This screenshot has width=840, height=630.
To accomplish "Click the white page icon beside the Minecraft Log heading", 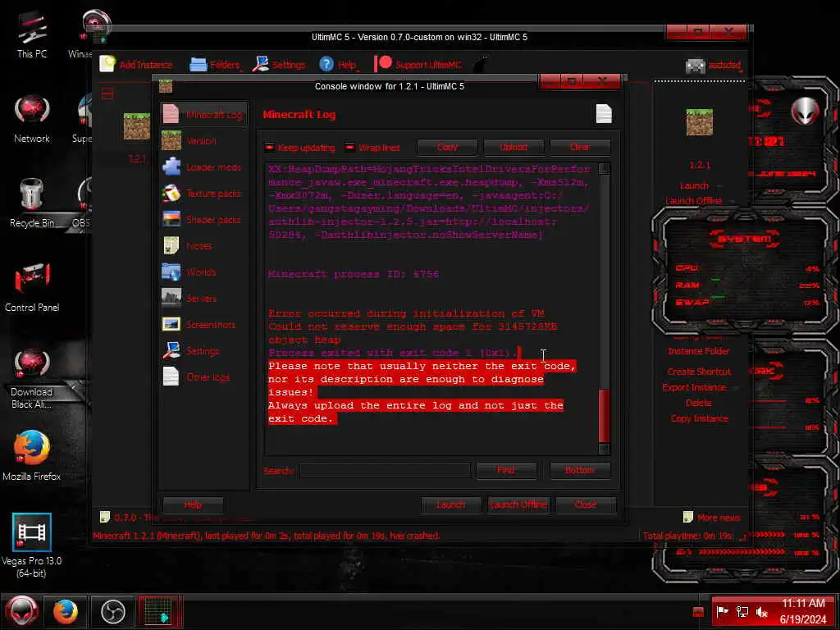I will coord(604,113).
